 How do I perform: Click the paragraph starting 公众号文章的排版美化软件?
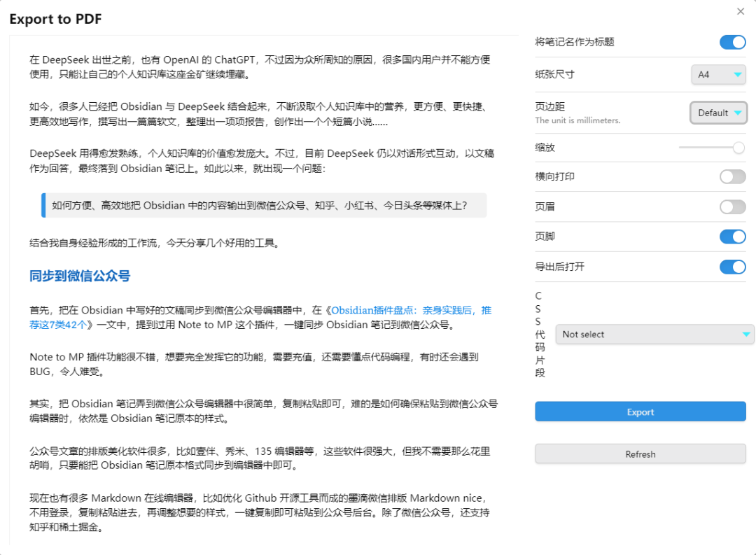pyautogui.click(x=260, y=458)
